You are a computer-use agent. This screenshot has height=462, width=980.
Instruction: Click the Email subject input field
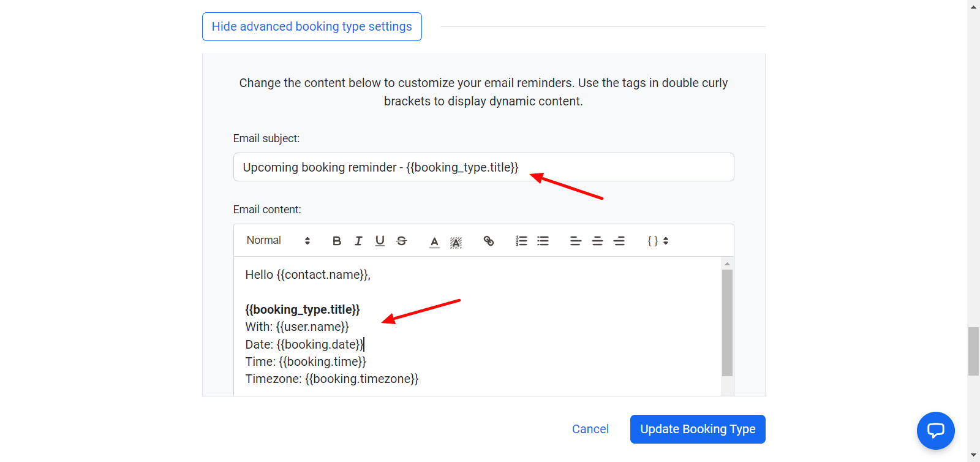click(x=483, y=167)
